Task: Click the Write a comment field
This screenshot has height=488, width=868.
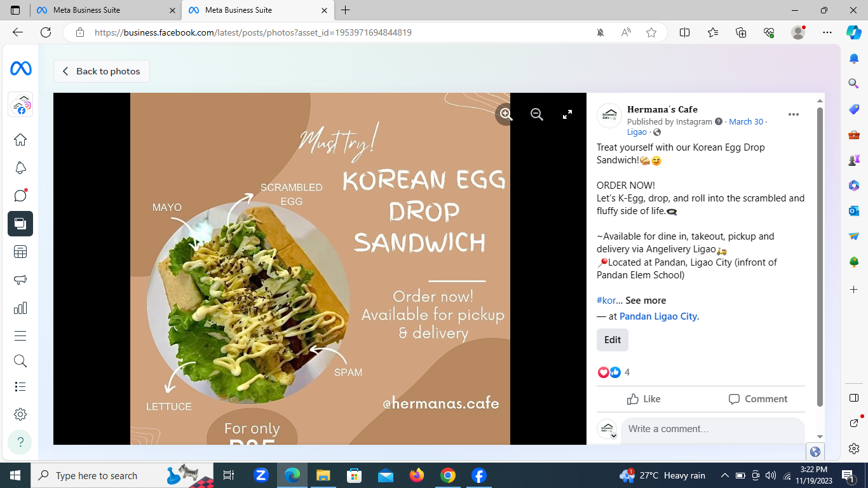Action: pyautogui.click(x=713, y=429)
